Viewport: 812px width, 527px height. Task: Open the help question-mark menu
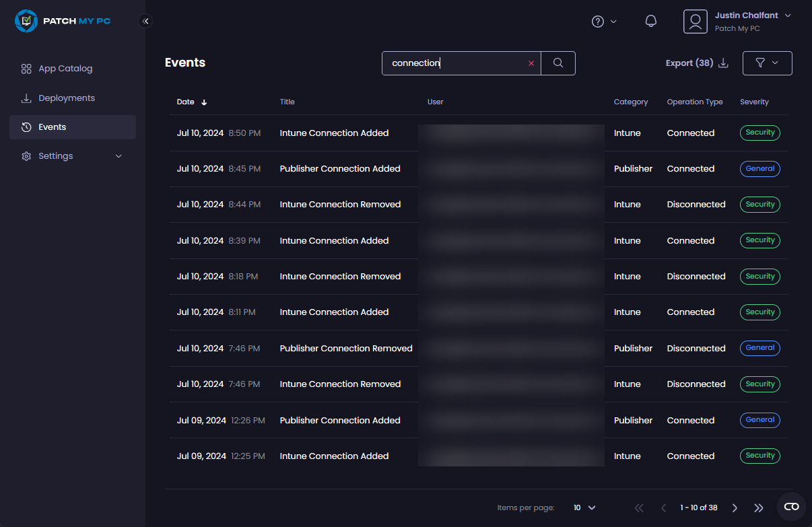603,22
